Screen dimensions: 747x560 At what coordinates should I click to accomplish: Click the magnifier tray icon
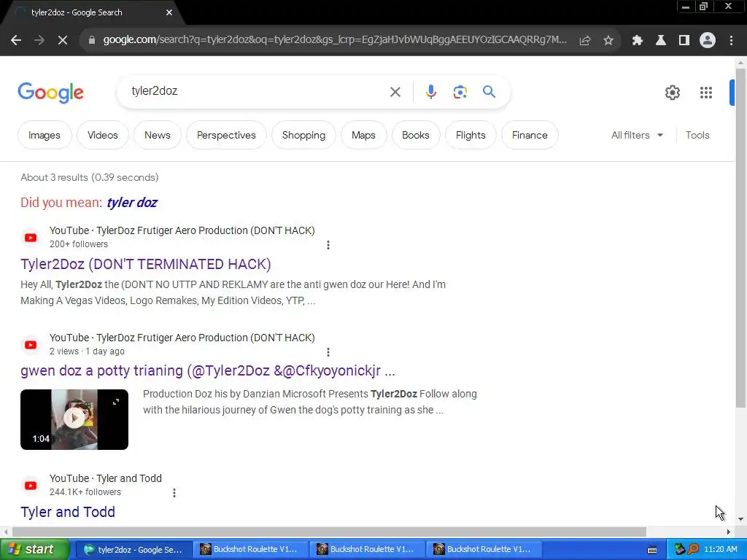693,550
